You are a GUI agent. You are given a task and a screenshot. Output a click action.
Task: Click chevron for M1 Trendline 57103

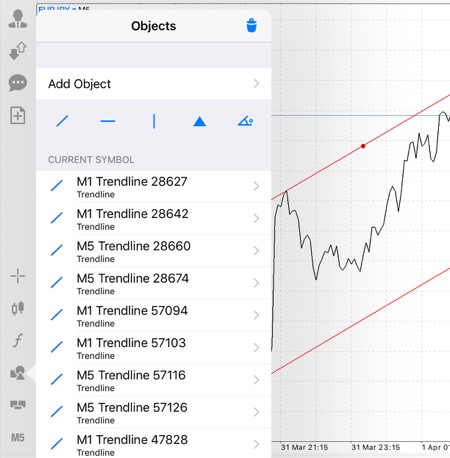(x=256, y=348)
